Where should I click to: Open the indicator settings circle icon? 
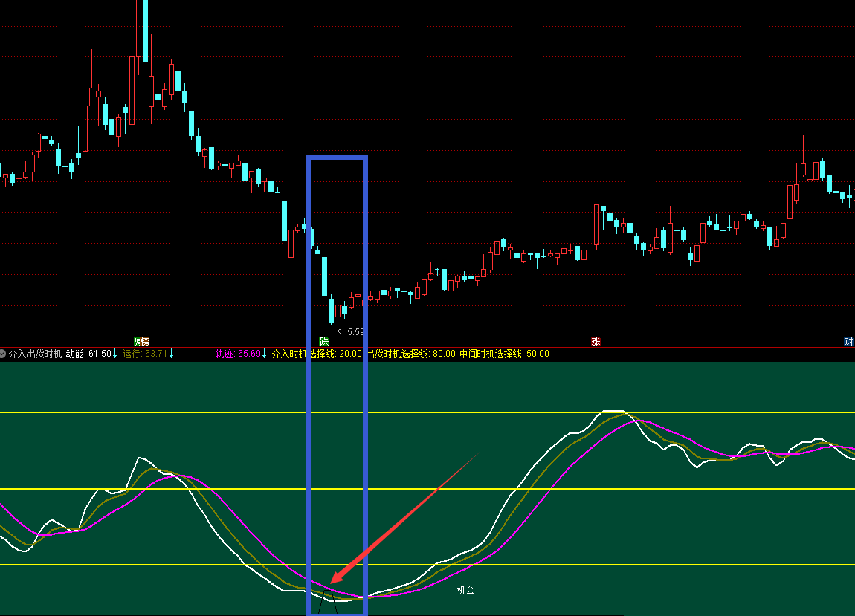pyautogui.click(x=3, y=354)
